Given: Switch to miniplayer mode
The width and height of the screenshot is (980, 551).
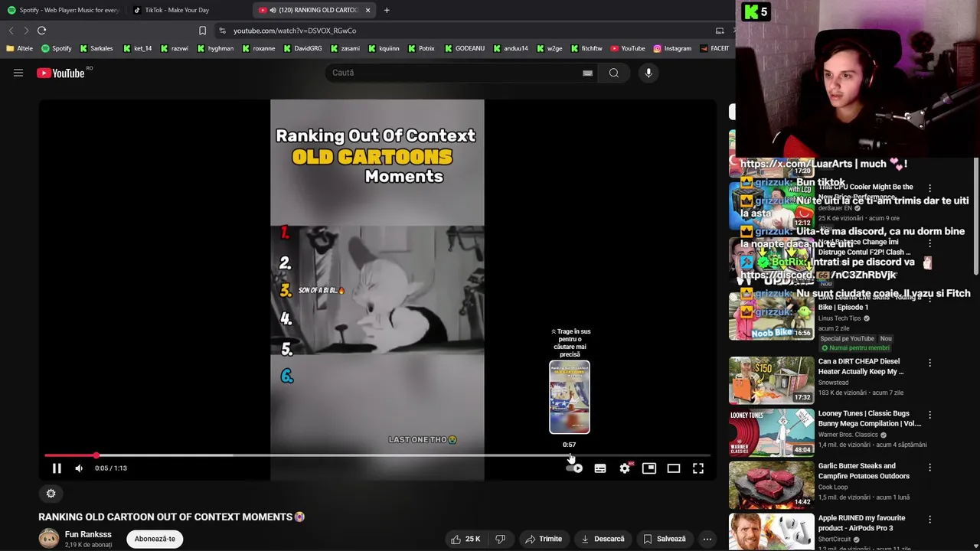Looking at the screenshot, I should (x=649, y=468).
